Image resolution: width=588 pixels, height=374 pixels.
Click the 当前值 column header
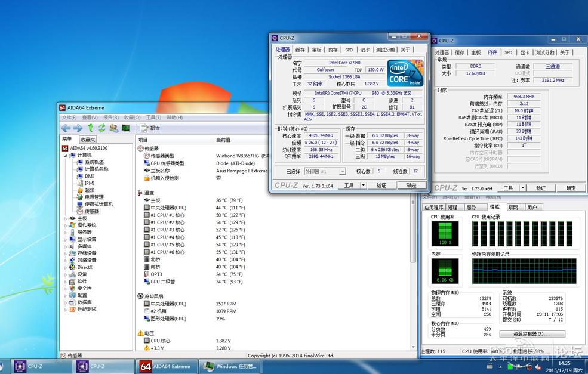(223, 140)
